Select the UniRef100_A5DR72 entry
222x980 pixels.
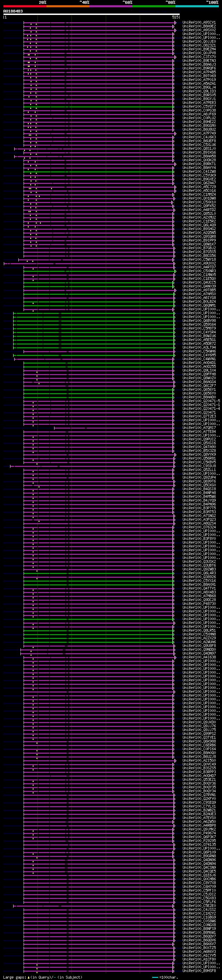point(199,343)
